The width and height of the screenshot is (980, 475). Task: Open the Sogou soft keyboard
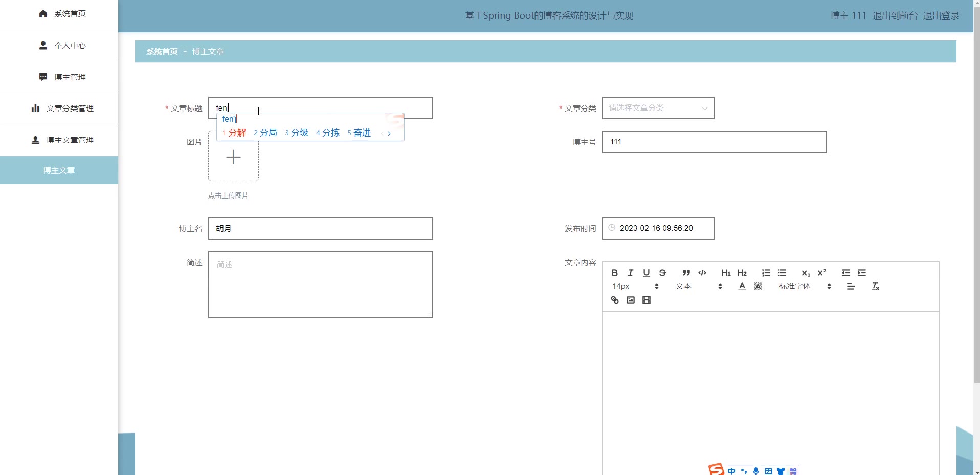pos(768,471)
